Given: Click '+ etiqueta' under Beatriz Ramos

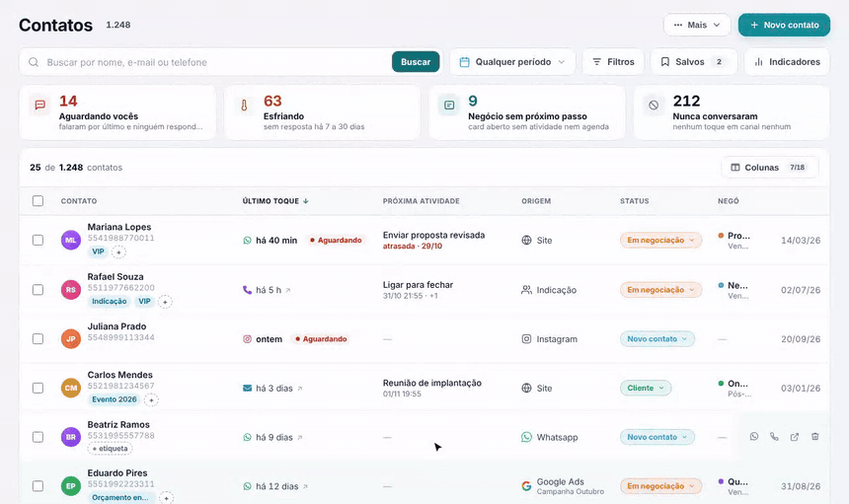Looking at the screenshot, I should tap(110, 449).
